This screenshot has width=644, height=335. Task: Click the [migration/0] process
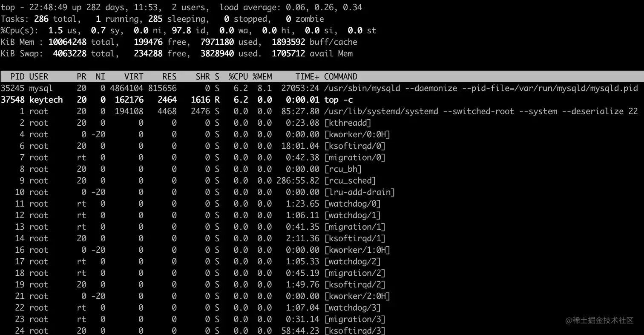pyautogui.click(x=355, y=157)
